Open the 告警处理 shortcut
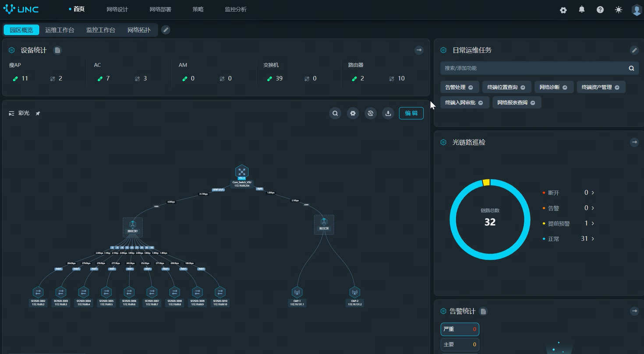Screen dimensions: 644x354 click(x=459, y=87)
